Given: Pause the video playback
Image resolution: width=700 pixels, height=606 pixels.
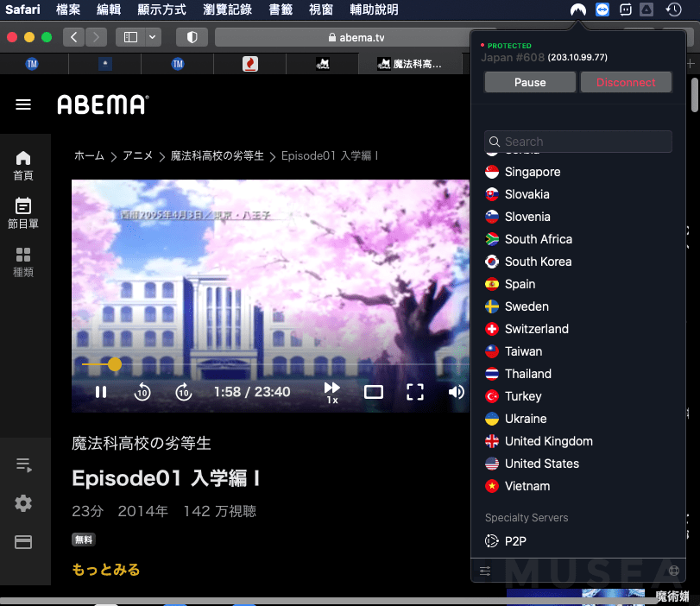Looking at the screenshot, I should pyautogui.click(x=101, y=392).
